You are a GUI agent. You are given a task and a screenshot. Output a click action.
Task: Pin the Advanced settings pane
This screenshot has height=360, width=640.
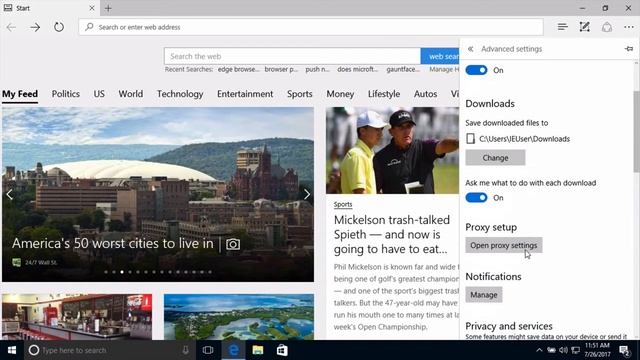tap(629, 49)
